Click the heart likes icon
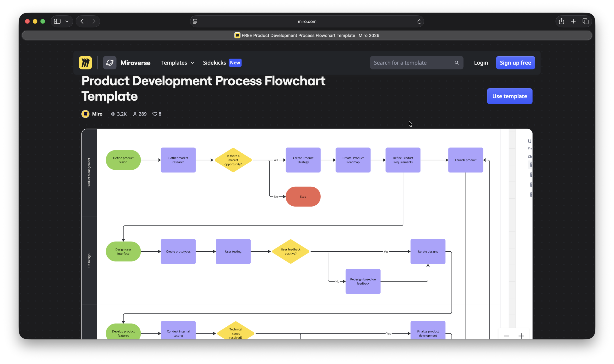Screen dimensions: 614x364 pyautogui.click(x=155, y=114)
